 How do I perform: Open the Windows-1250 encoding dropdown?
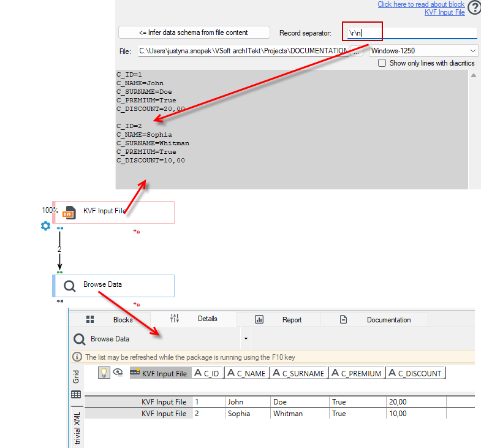423,51
